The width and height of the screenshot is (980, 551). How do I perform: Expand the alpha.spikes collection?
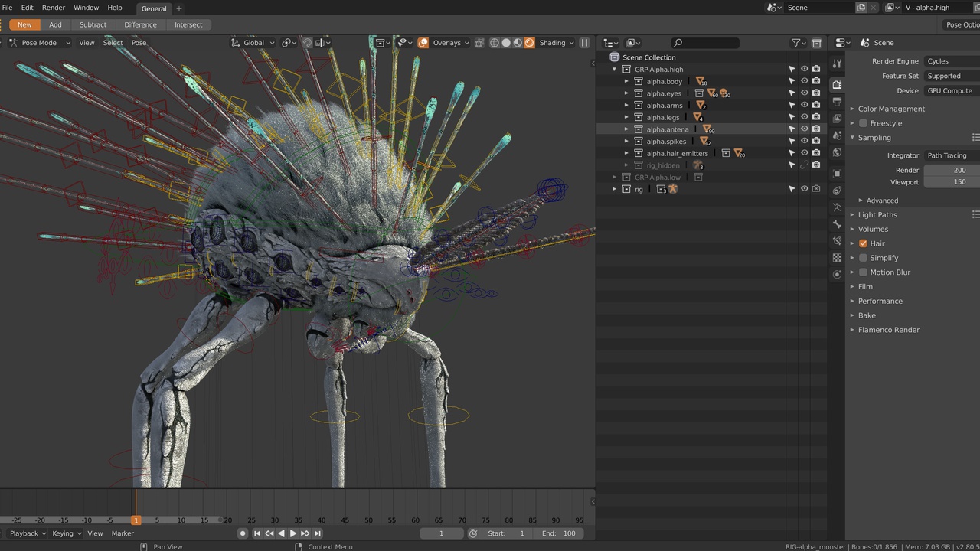point(626,142)
